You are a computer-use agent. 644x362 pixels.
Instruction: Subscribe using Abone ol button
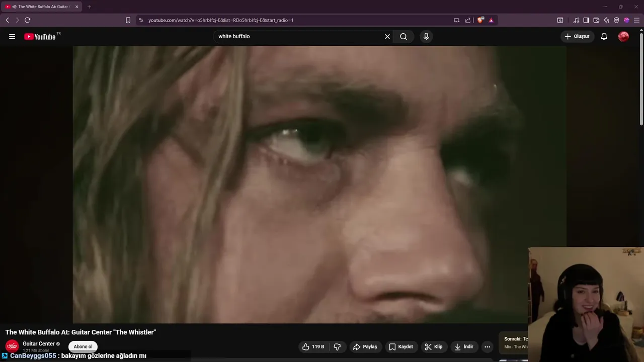click(x=83, y=346)
